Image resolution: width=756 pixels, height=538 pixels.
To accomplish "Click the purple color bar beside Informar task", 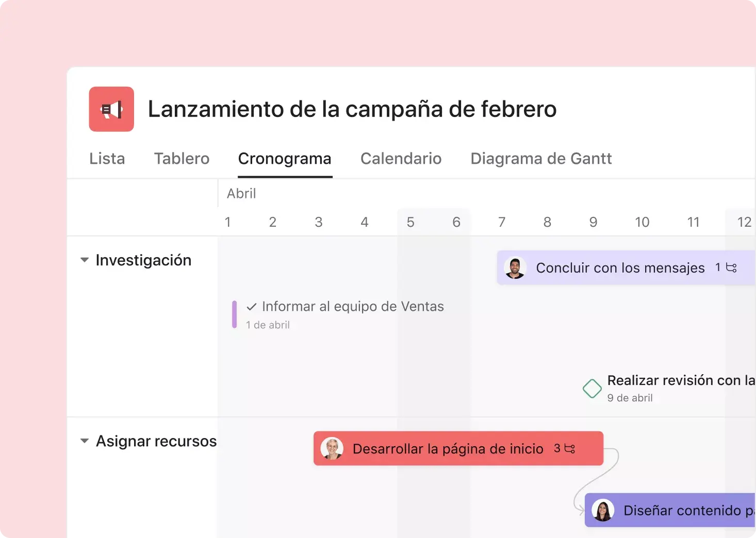I will pyautogui.click(x=234, y=314).
